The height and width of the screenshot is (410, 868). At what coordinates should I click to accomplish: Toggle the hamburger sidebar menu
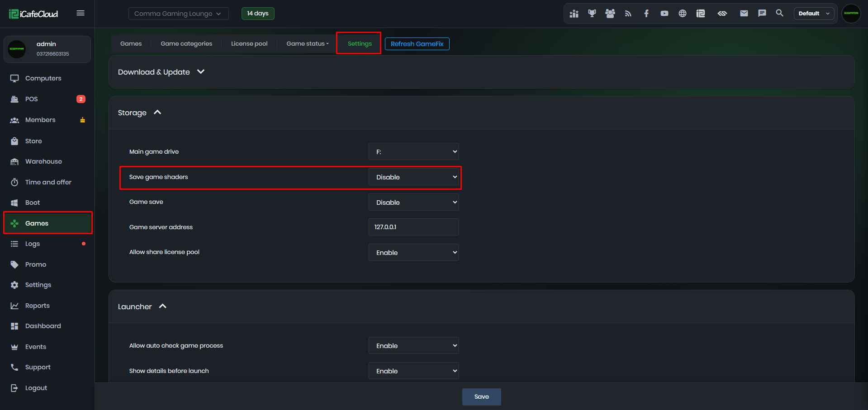tap(81, 13)
